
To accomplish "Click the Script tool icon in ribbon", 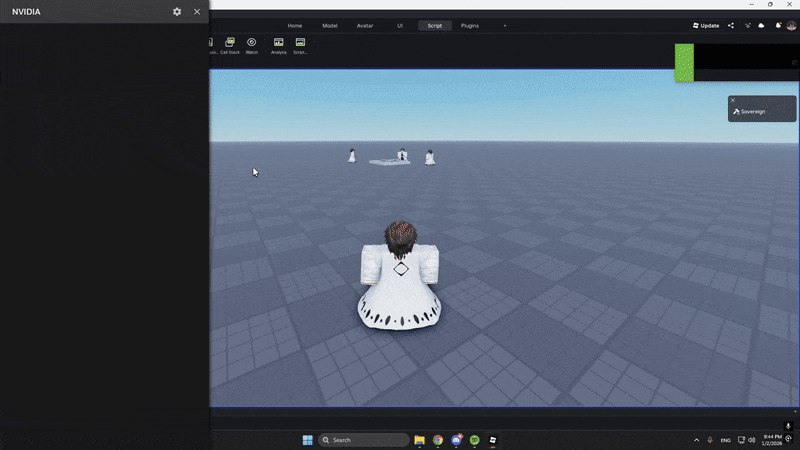I will point(300,44).
